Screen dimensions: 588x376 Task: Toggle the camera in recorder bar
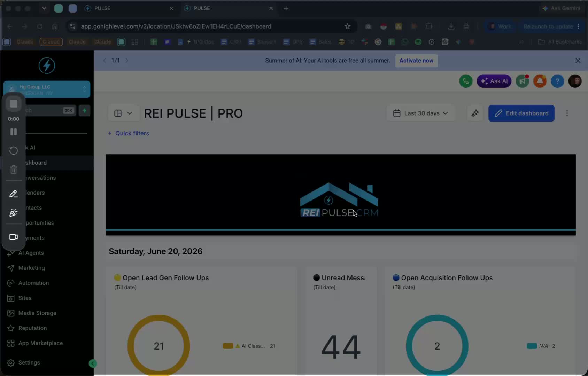coord(14,237)
